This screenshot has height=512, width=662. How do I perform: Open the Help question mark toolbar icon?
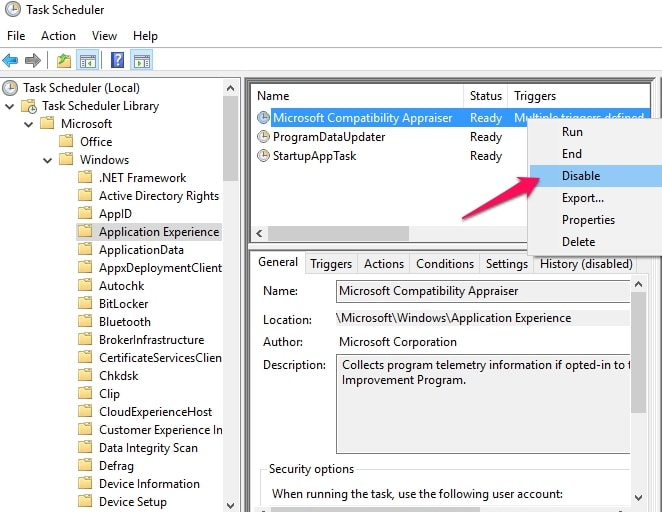pos(117,60)
